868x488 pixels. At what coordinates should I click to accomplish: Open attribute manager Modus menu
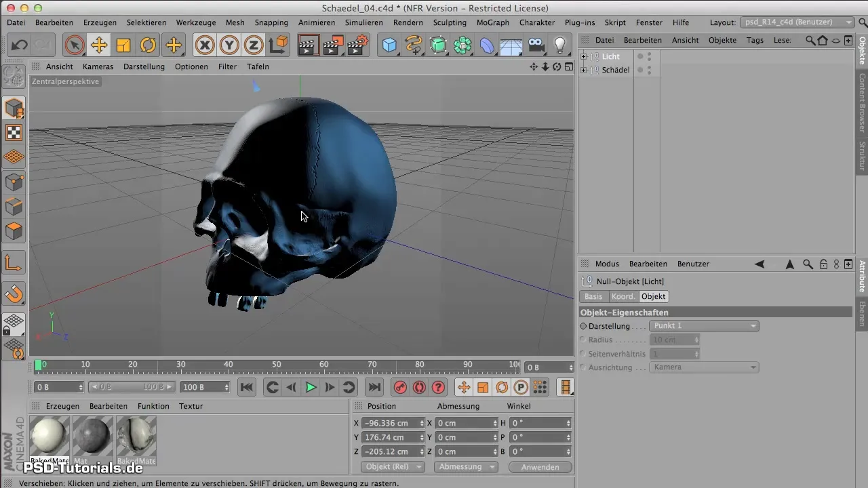pyautogui.click(x=607, y=264)
